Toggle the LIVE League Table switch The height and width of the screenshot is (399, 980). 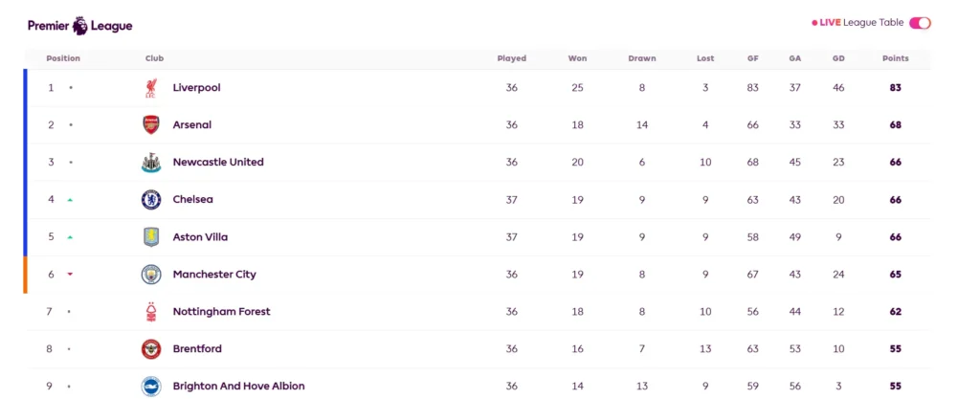pos(920,23)
